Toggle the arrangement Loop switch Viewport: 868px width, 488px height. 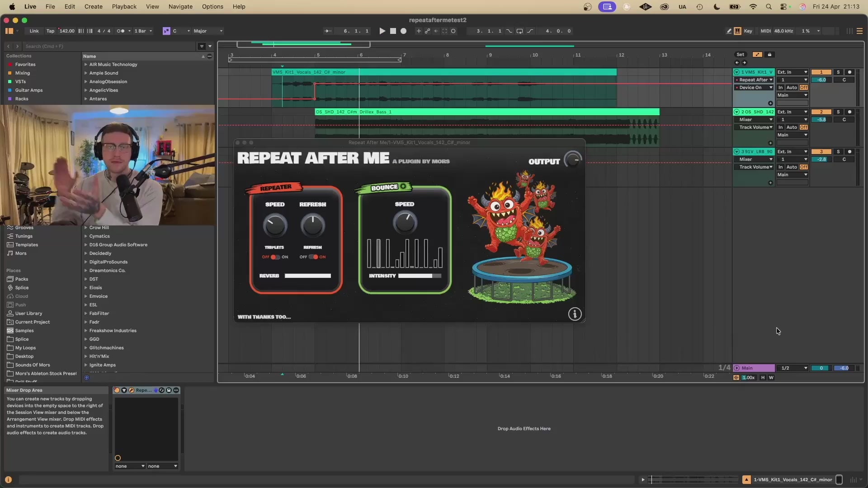click(x=519, y=31)
